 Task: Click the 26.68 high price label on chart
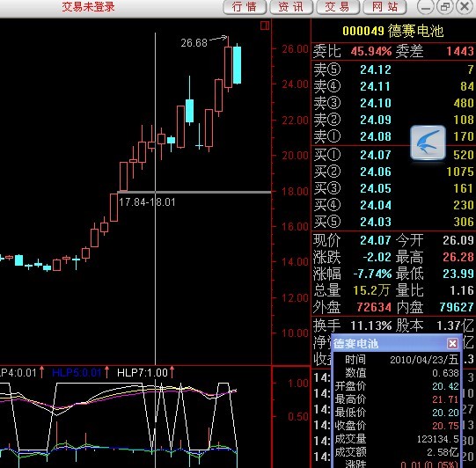194,43
